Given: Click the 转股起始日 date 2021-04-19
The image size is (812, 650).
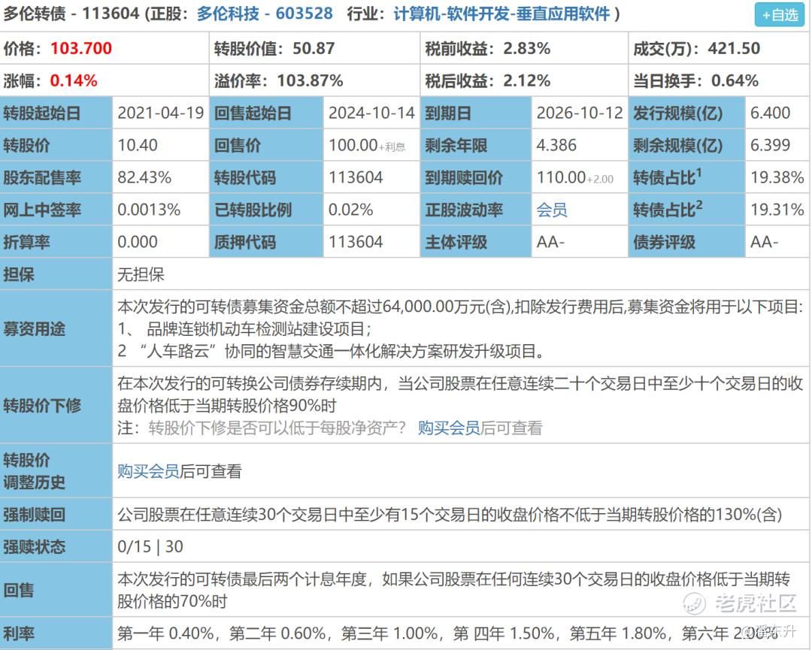Looking at the screenshot, I should [x=161, y=113].
